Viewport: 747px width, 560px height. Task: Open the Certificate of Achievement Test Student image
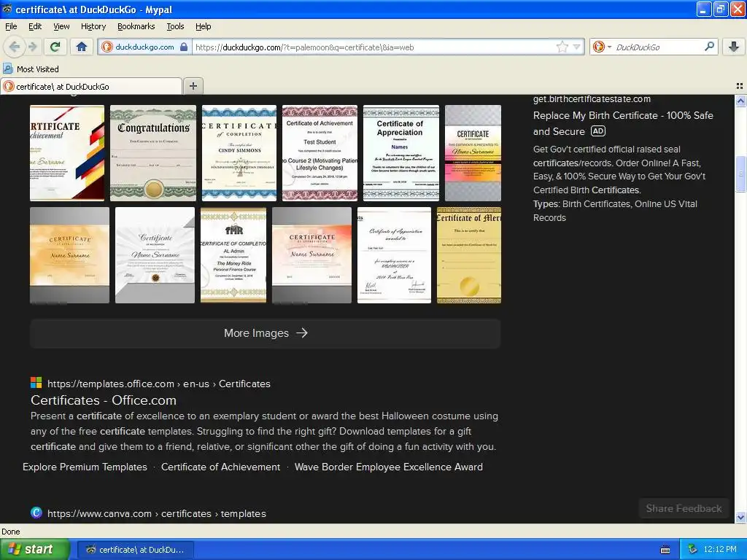[320, 153]
